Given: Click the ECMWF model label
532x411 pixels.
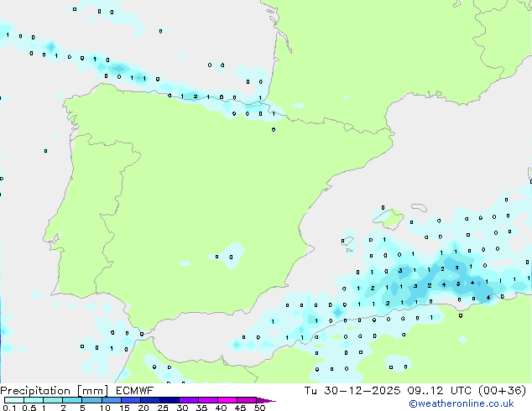Looking at the screenshot, I should (x=135, y=391).
